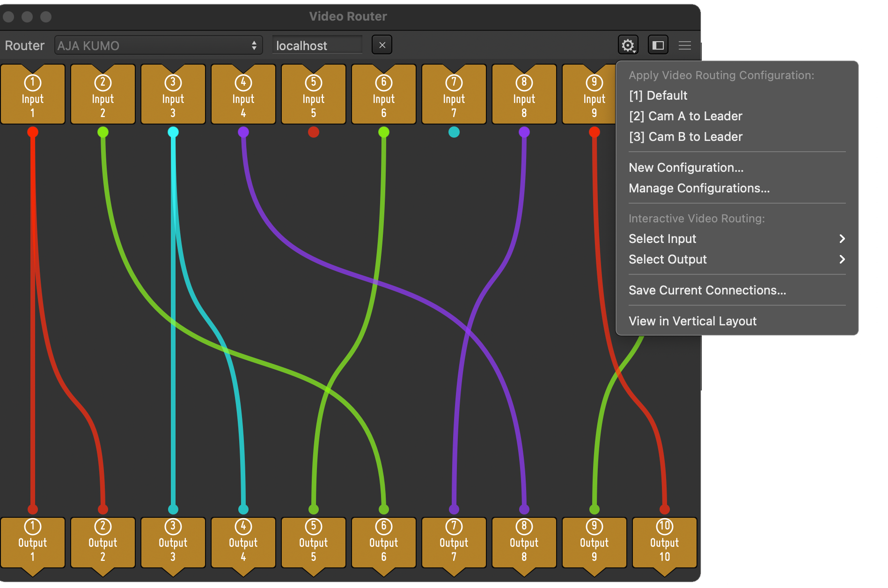Switch using View in Vertical Layout
888x588 pixels.
pyautogui.click(x=692, y=321)
